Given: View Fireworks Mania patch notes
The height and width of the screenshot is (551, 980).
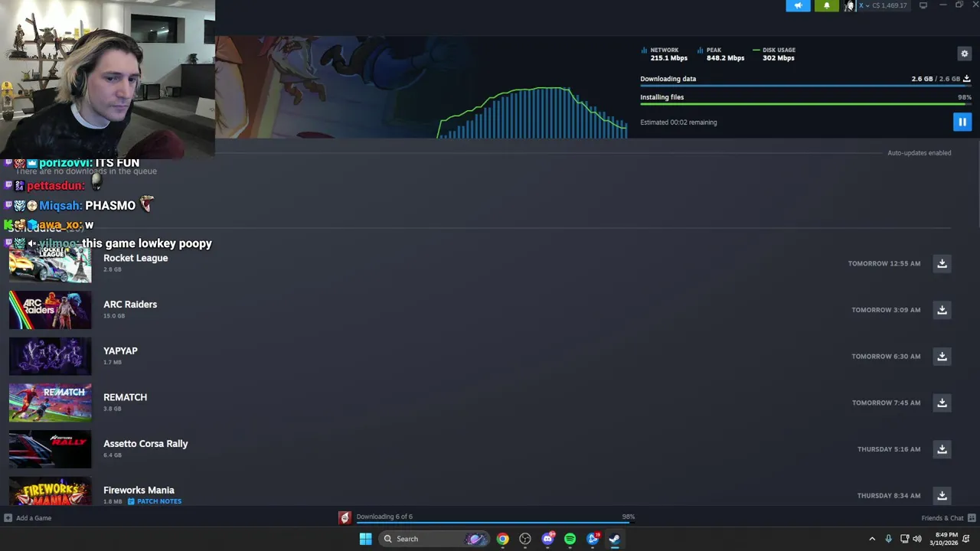Looking at the screenshot, I should click(155, 501).
